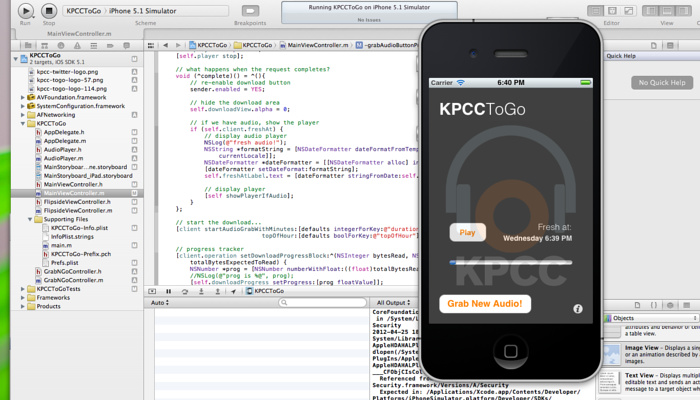The width and height of the screenshot is (700, 400).
Task: Toggle the Navigator pane view button
Action: (x=650, y=11)
